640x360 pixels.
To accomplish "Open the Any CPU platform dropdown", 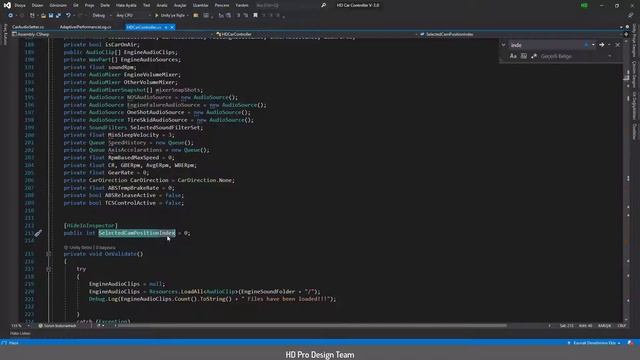I will point(133,16).
